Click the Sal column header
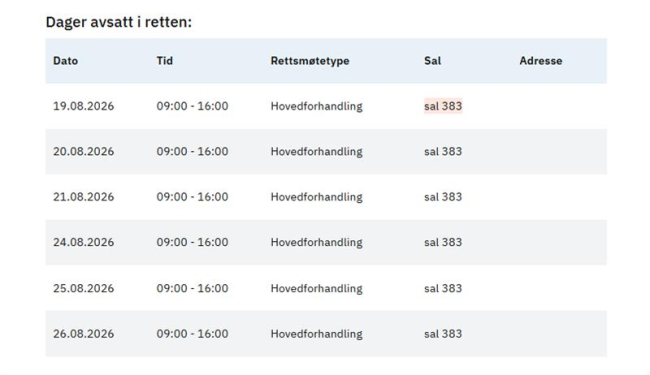 coord(432,61)
